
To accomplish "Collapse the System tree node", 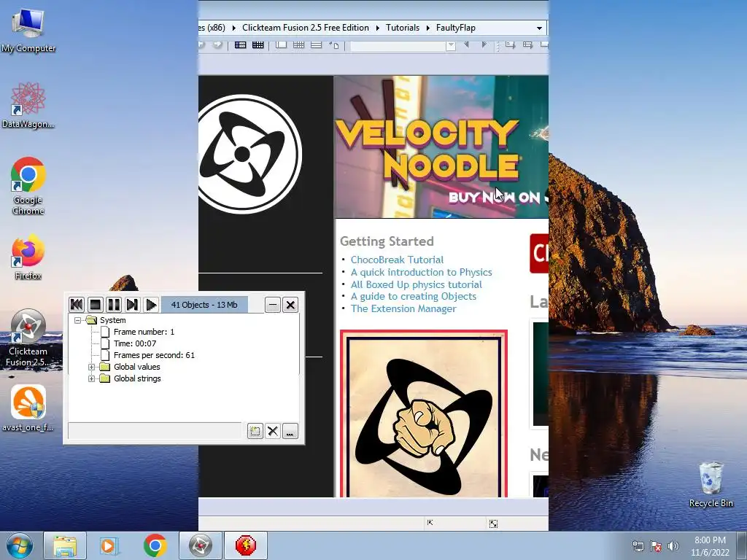I will [77, 321].
